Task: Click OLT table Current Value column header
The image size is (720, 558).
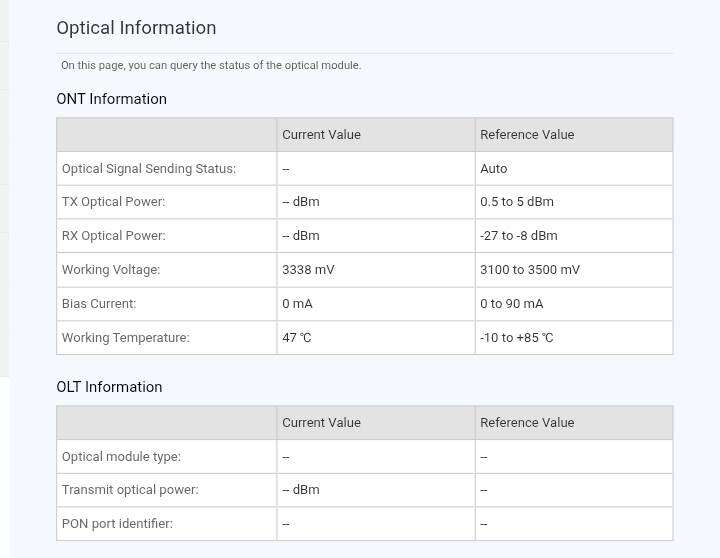Action: click(x=321, y=423)
